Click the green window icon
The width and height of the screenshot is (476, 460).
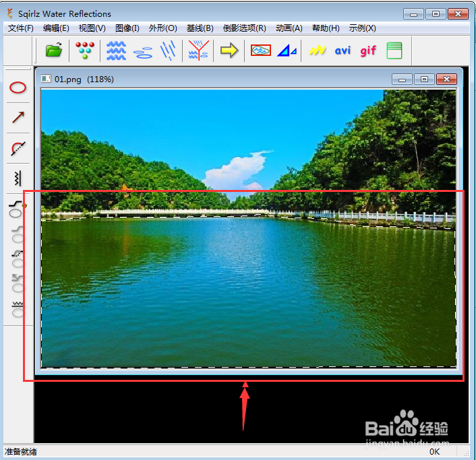[394, 51]
